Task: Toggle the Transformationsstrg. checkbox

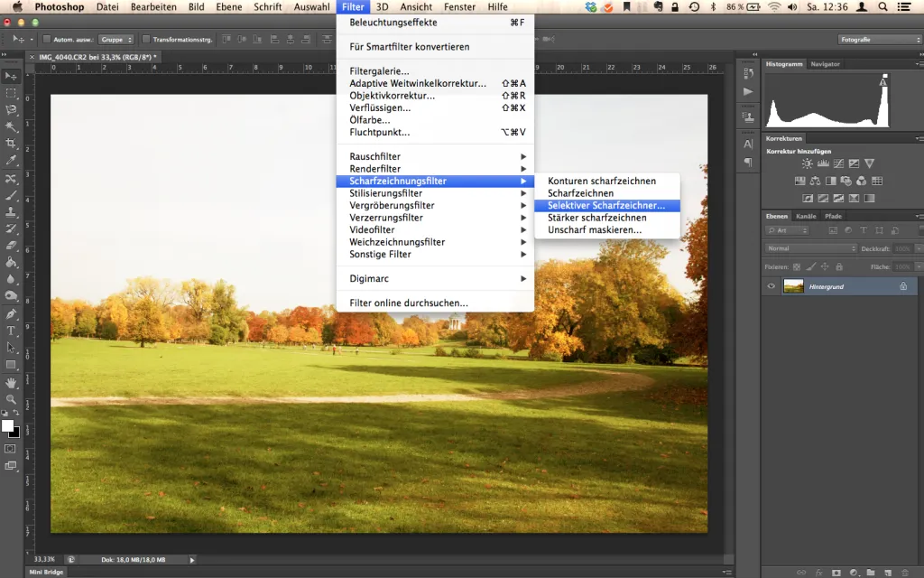Action: click(x=146, y=39)
